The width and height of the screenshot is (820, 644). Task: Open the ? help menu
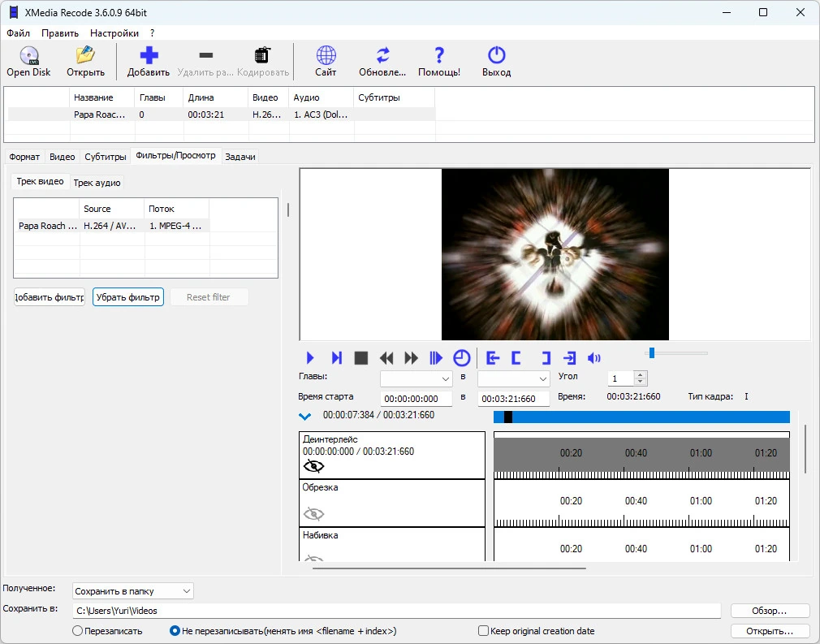click(x=152, y=33)
